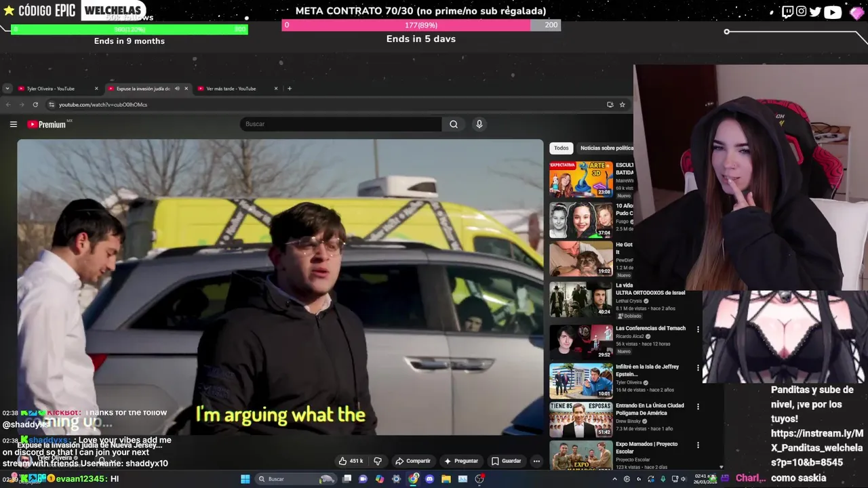Dislike the video with thumbs down
868x488 pixels.
(x=378, y=461)
